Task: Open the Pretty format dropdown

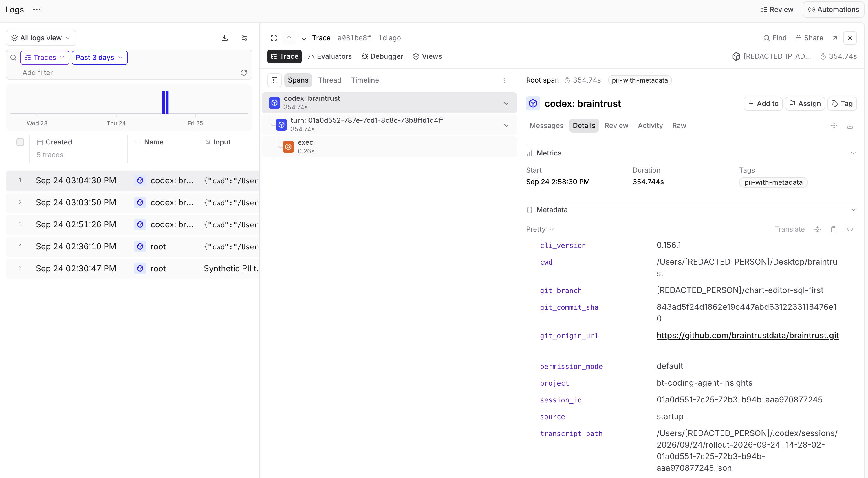Action: pyautogui.click(x=540, y=229)
